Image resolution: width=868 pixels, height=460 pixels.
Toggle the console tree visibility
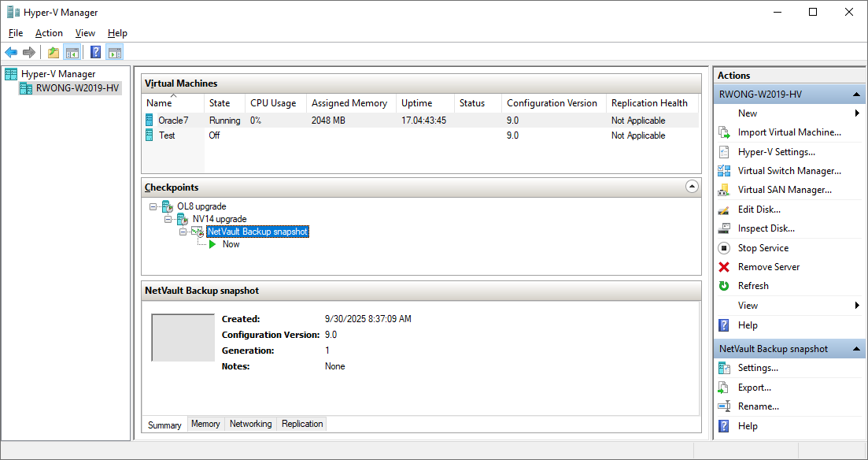point(72,52)
